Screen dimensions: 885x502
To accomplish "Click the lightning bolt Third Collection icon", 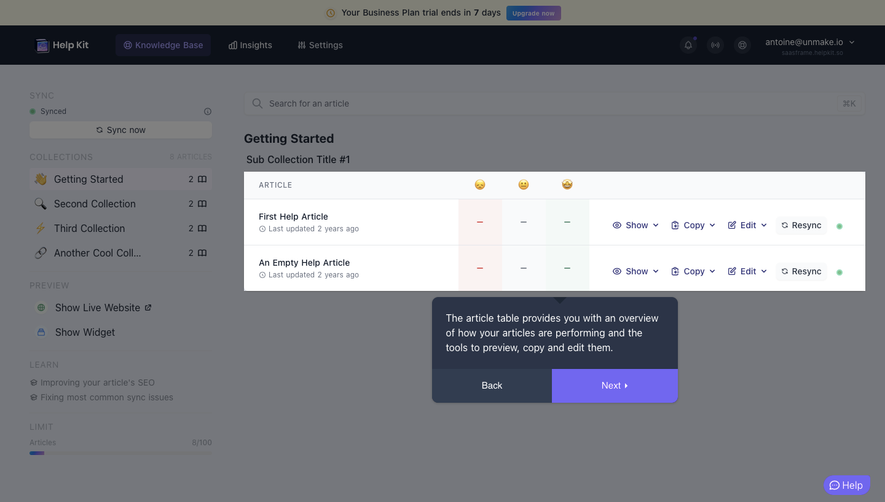I will (x=40, y=228).
